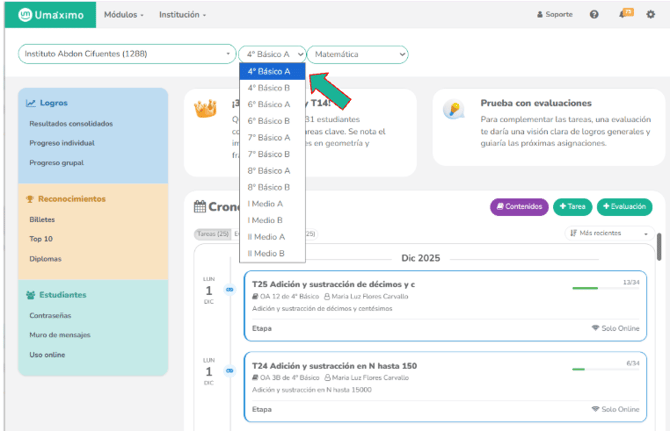Open Resultados consolidados in Logros

pyautogui.click(x=71, y=124)
